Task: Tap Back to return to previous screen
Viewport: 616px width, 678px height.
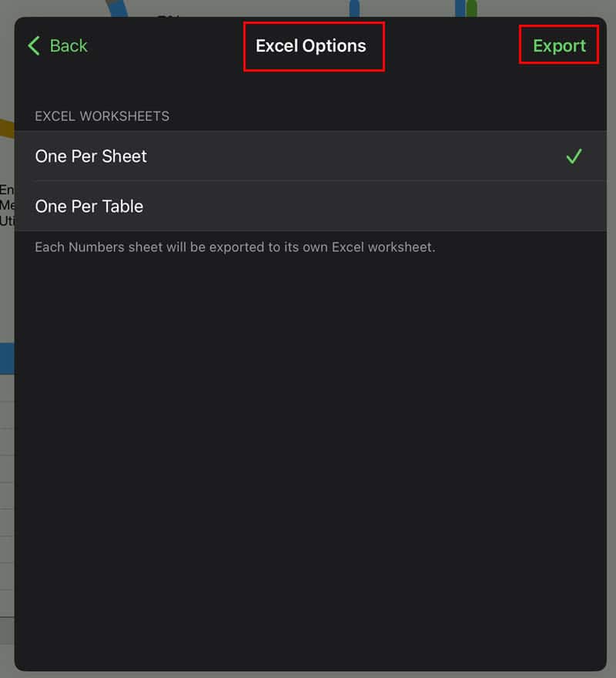Action: pyautogui.click(x=58, y=45)
